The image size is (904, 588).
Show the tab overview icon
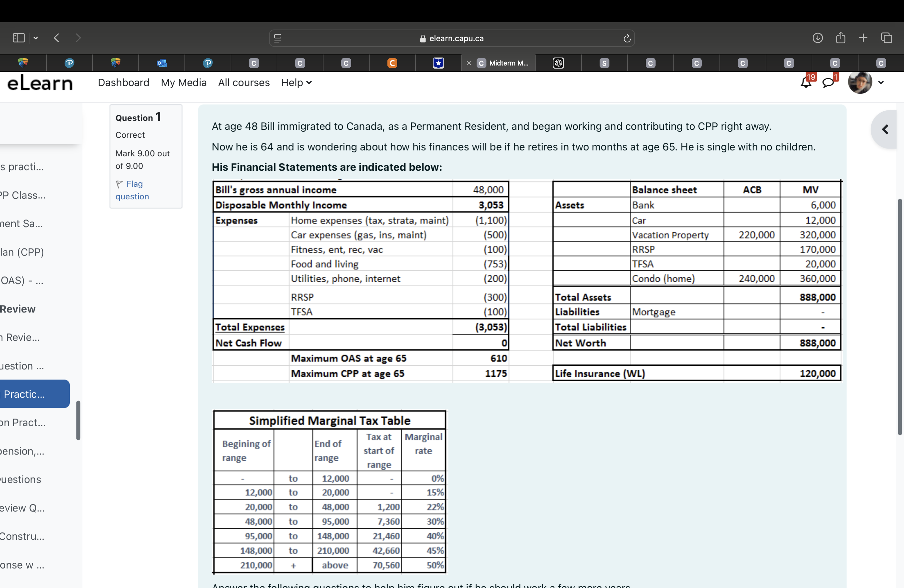click(886, 38)
